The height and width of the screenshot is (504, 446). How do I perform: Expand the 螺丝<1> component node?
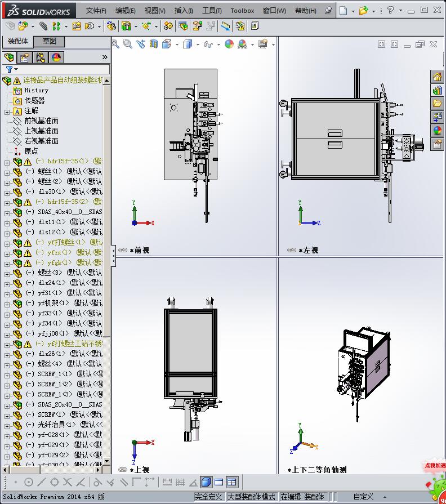pyautogui.click(x=7, y=173)
